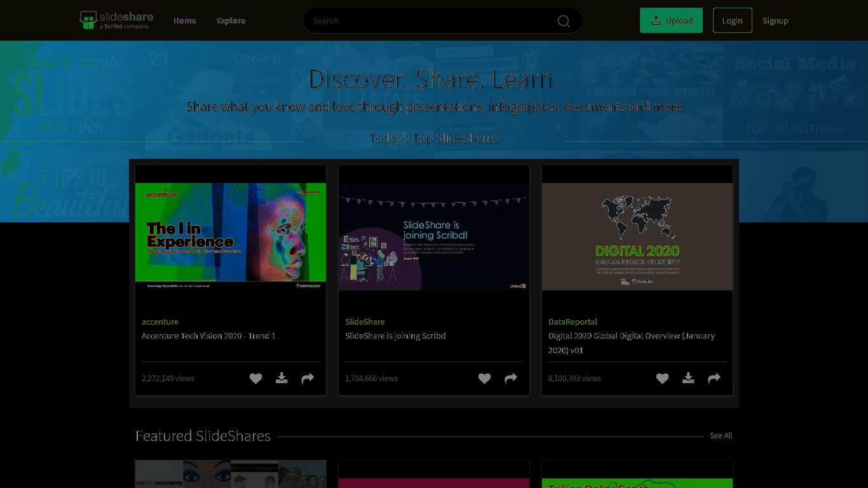Click the search magnifier icon
This screenshot has height=488, width=868.
(564, 21)
